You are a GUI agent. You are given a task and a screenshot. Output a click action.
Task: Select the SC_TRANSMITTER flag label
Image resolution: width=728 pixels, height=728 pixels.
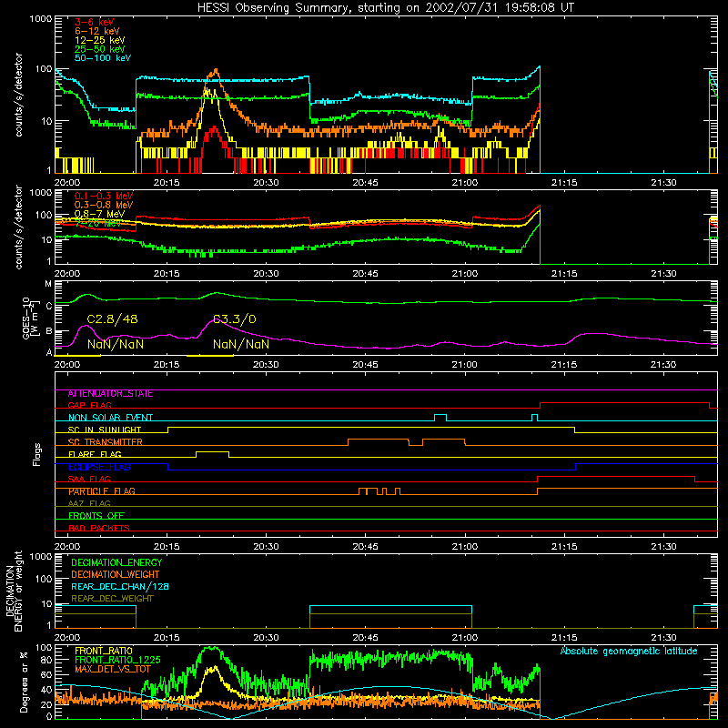click(106, 442)
